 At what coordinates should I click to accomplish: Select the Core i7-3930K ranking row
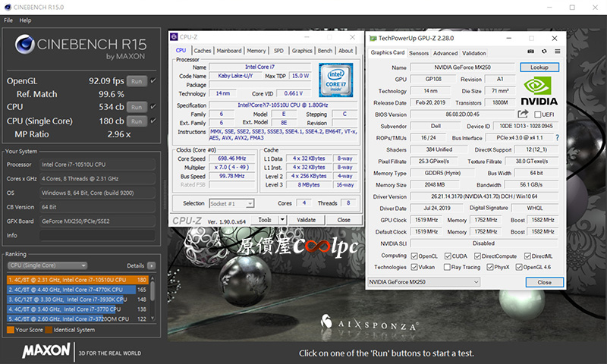pos(77,300)
